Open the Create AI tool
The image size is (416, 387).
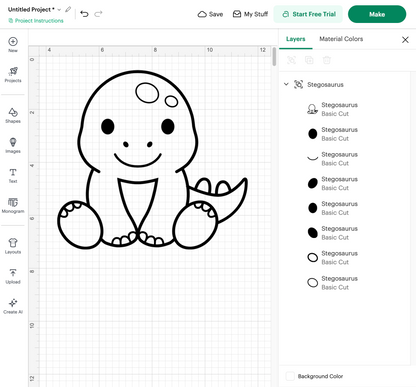(13, 306)
